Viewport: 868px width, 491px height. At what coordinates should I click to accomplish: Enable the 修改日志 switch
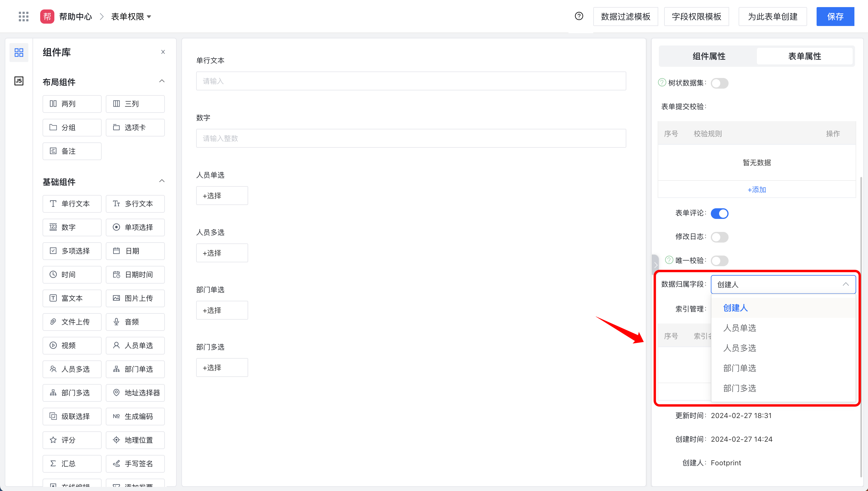point(719,237)
